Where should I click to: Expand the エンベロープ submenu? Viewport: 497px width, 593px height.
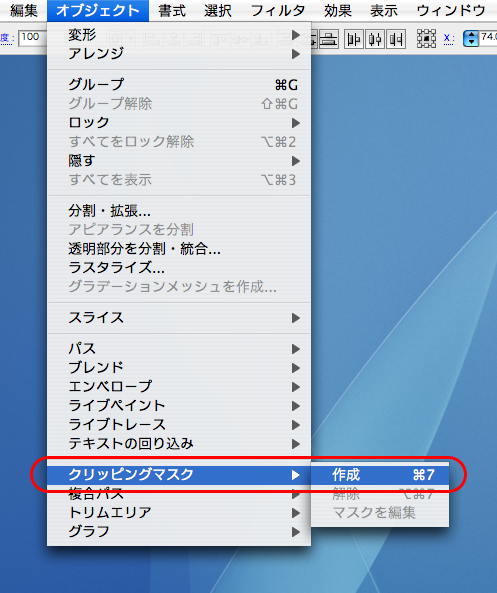tap(179, 387)
